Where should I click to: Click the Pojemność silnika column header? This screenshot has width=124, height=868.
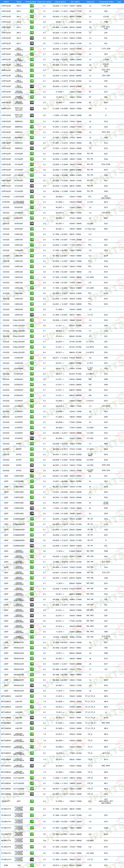point(44,2)
